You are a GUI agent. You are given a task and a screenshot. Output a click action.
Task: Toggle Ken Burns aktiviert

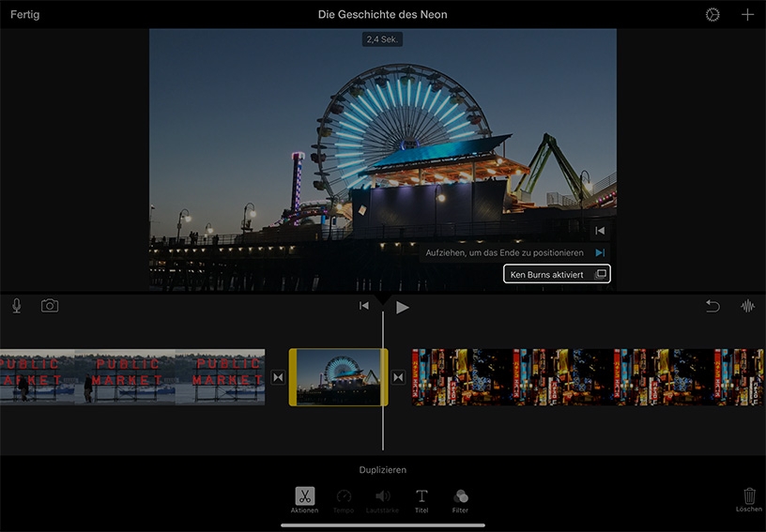pos(557,274)
